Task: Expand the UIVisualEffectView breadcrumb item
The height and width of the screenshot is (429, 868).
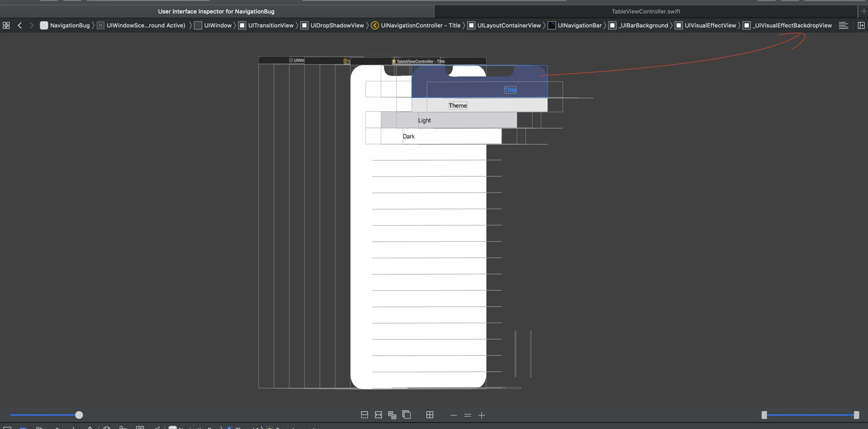Action: tap(710, 25)
